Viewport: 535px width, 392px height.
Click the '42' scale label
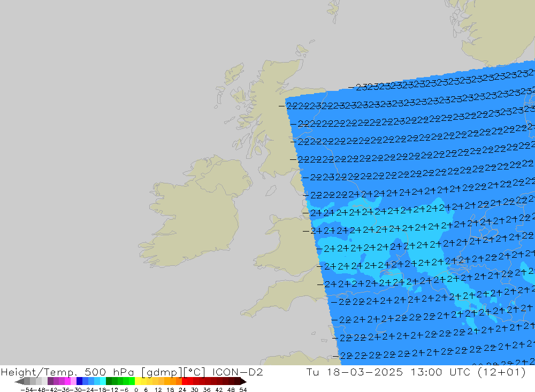219,390
